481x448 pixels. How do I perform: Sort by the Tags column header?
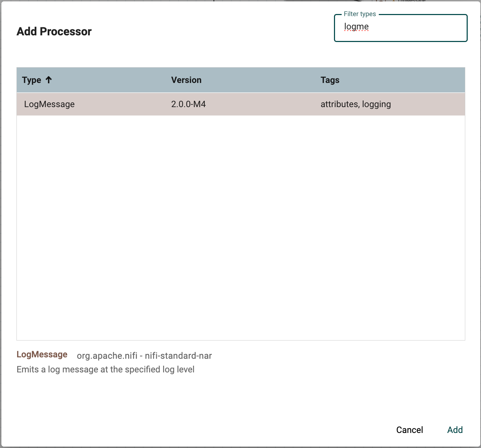[330, 80]
